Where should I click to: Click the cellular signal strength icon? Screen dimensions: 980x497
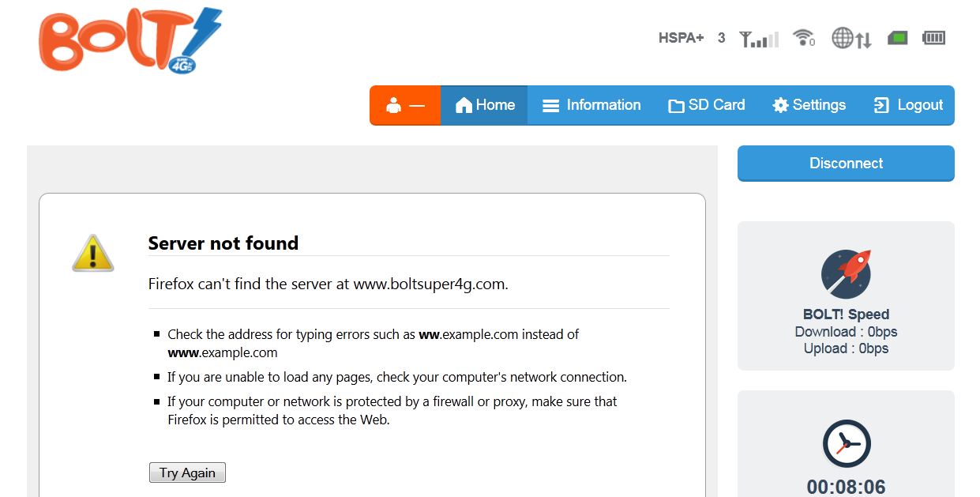click(x=758, y=38)
